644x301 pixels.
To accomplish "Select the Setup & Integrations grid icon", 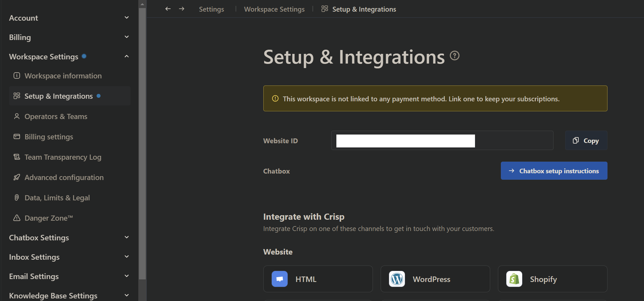I will [16, 95].
